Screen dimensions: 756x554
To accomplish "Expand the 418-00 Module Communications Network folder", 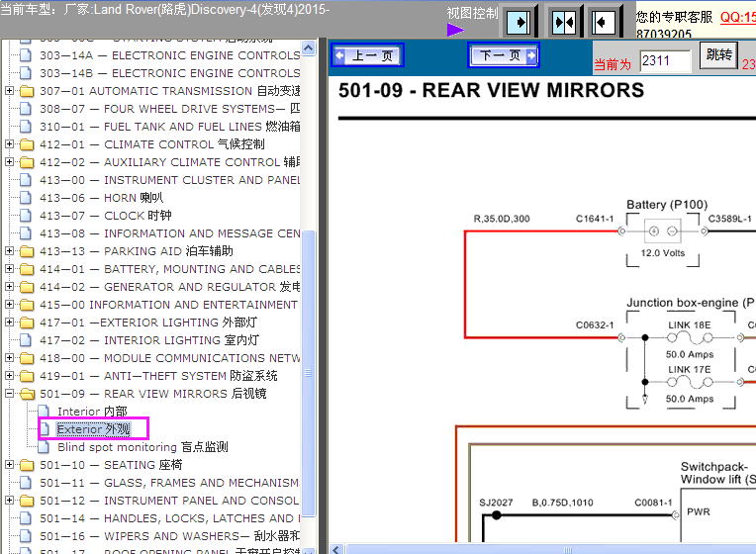I will click(x=9, y=358).
